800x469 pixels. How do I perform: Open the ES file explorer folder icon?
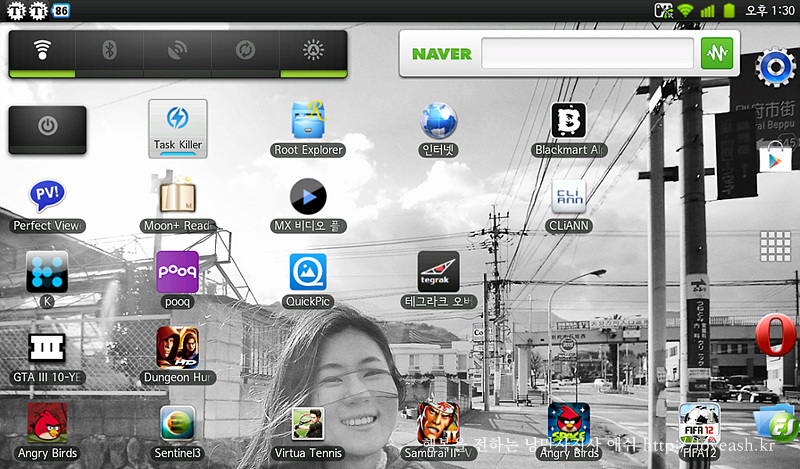pos(778,424)
